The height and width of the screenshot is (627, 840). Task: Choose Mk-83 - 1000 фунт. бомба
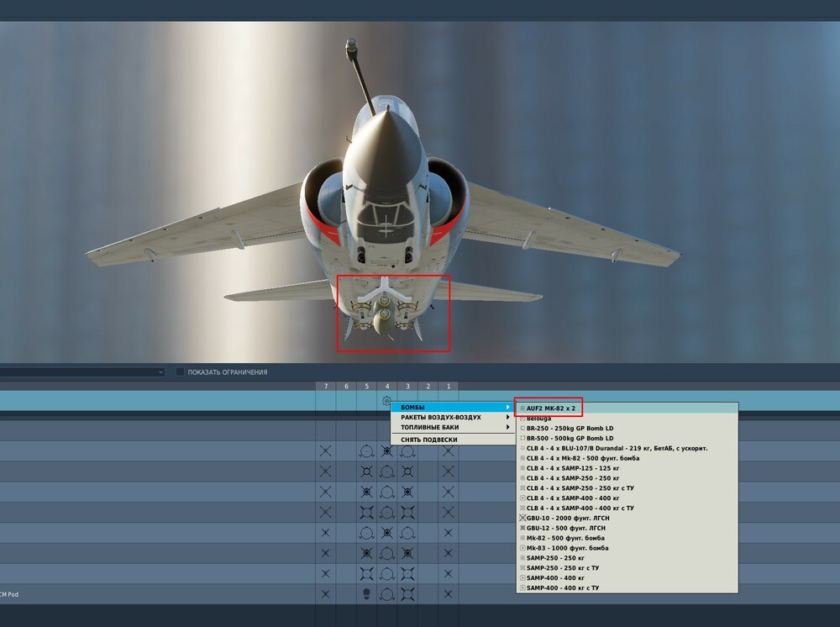pos(627,548)
